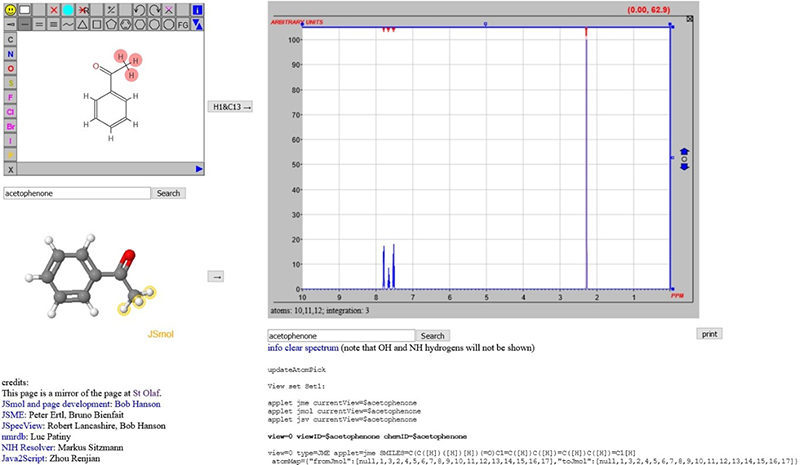The image size is (800, 465).
Task: Click the print button
Action: [709, 334]
